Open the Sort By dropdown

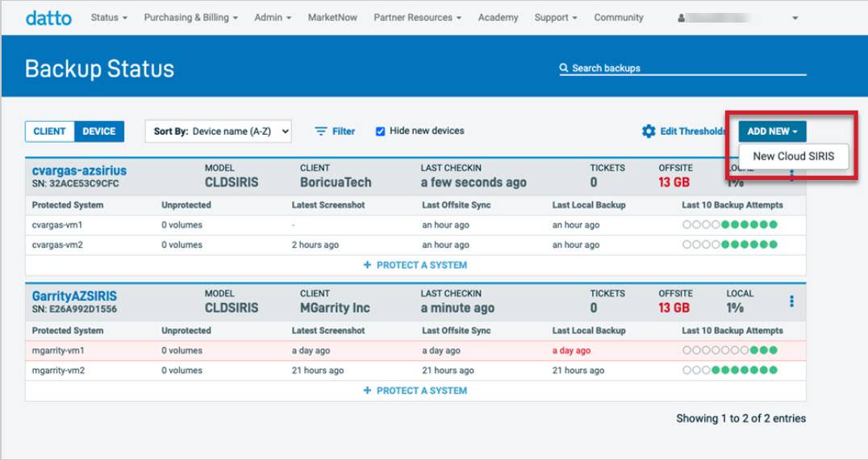[x=218, y=132]
